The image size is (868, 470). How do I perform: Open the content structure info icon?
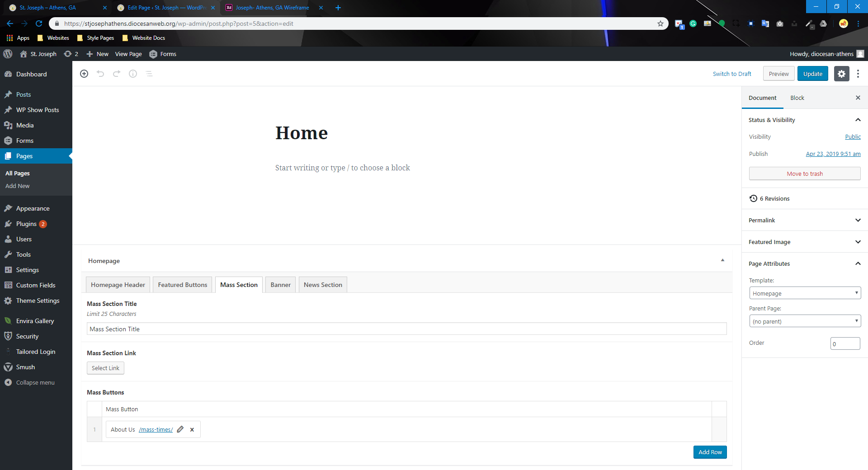coord(133,74)
